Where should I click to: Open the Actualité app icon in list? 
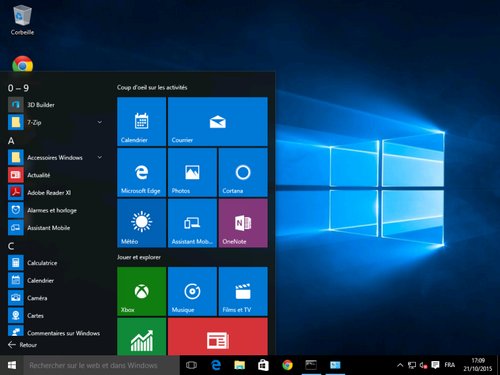pyautogui.click(x=16, y=175)
